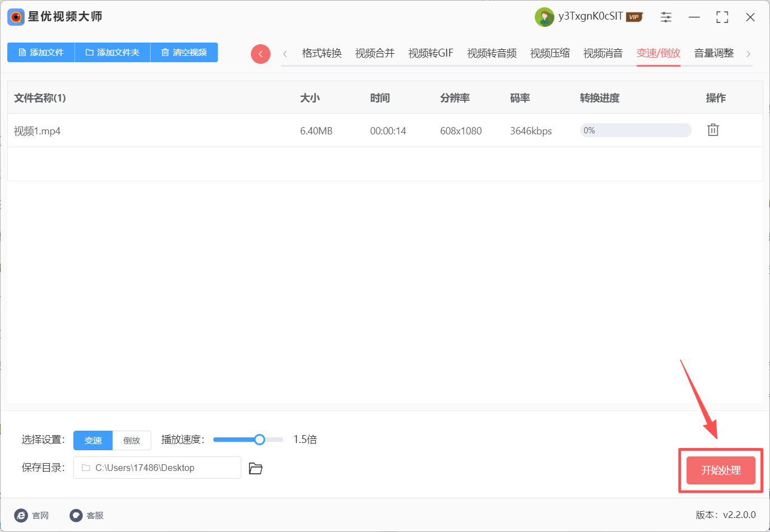Switch to 倒放 reverse playback mode
770x532 pixels.
click(x=131, y=440)
